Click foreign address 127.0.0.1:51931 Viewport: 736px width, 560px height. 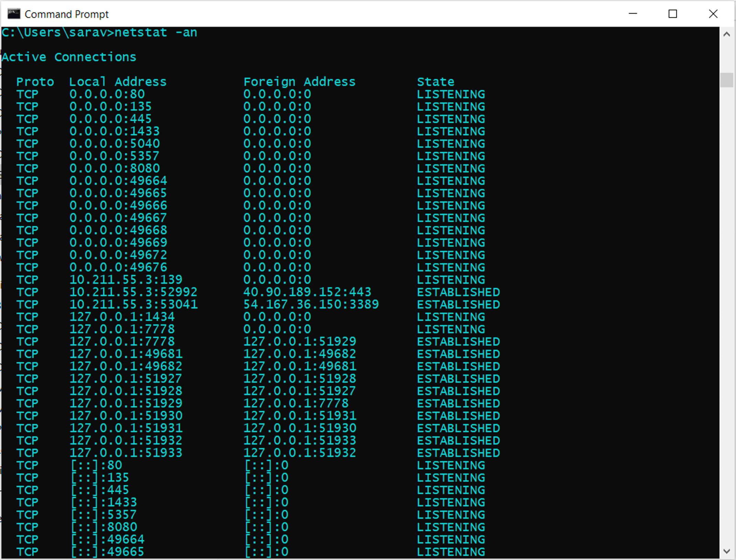(300, 416)
